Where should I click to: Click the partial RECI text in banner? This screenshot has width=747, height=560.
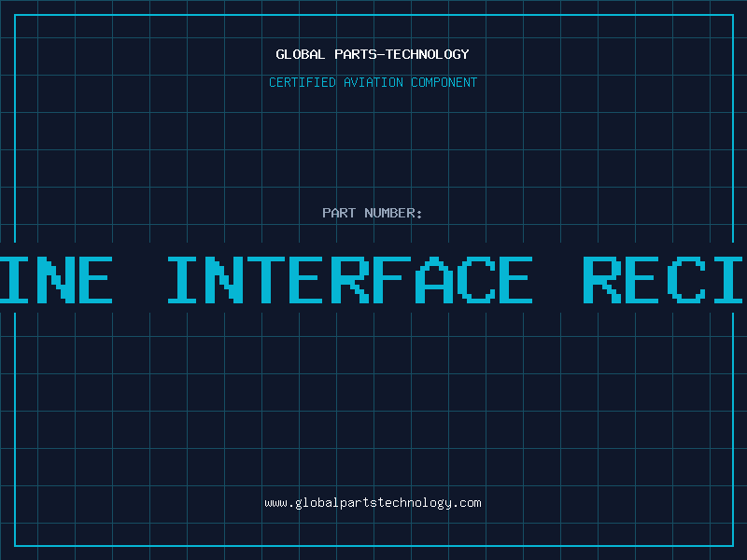click(665, 279)
